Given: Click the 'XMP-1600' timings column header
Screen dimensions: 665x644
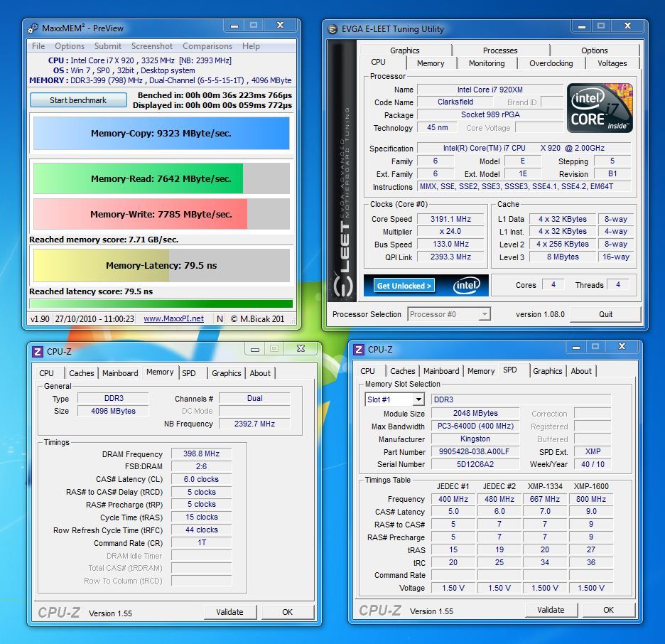Looking at the screenshot, I should point(591,487).
